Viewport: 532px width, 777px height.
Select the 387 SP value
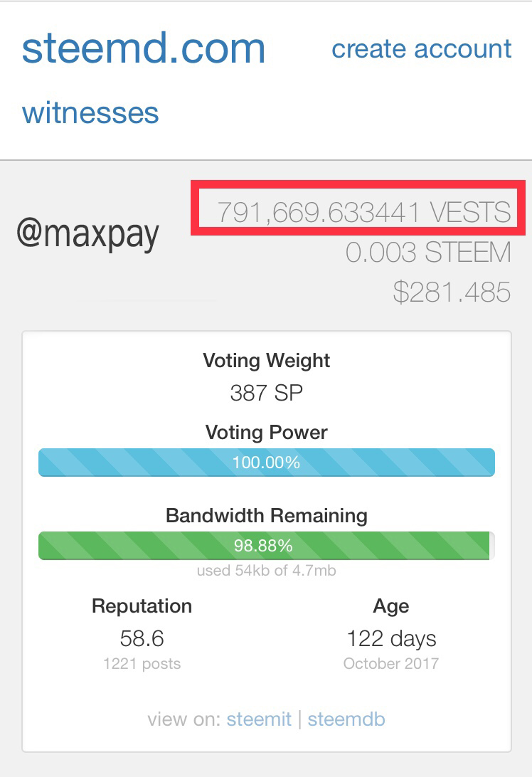(267, 393)
